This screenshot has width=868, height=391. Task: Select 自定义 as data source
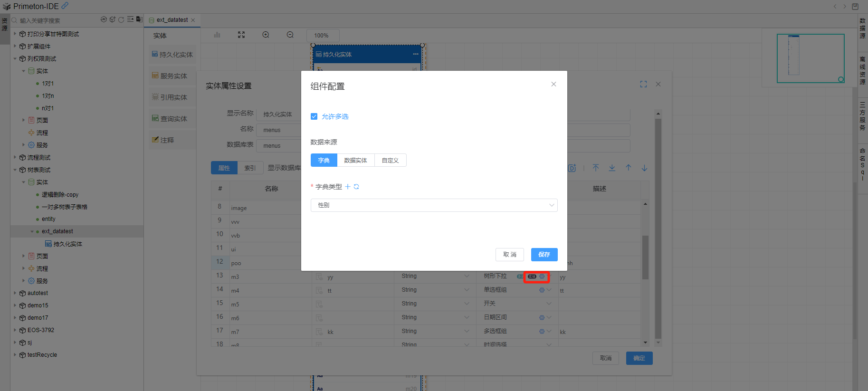point(390,161)
